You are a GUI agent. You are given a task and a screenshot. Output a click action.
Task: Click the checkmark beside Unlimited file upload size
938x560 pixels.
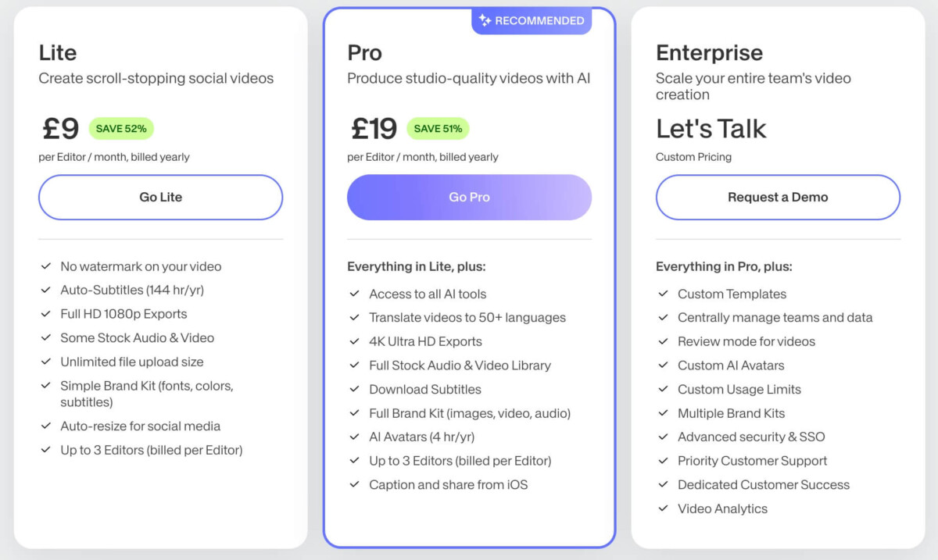tap(45, 362)
